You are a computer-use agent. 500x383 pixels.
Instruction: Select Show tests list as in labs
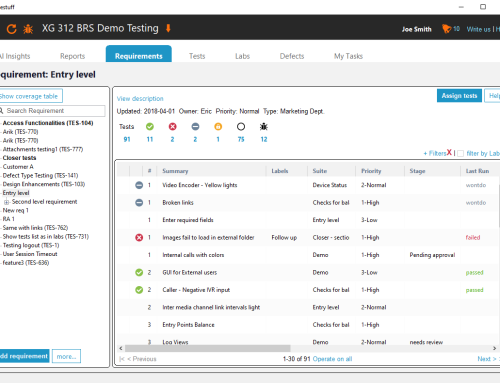(x=46, y=236)
